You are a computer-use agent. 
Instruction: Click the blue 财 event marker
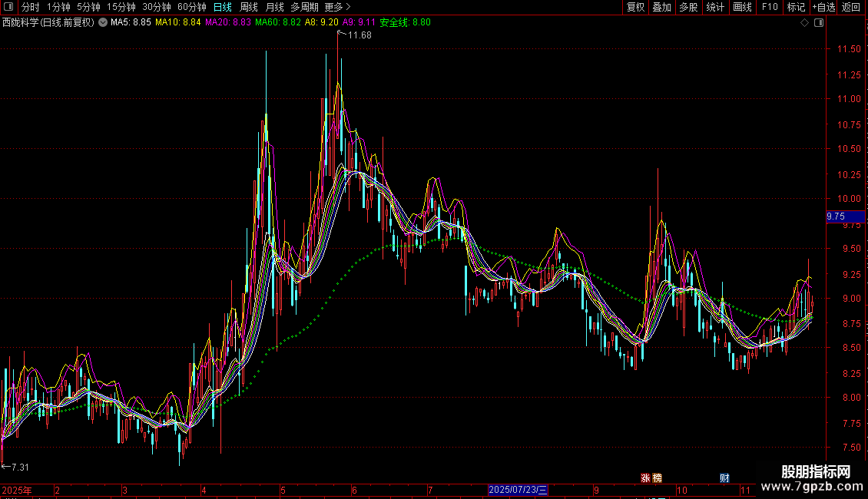[x=724, y=478]
